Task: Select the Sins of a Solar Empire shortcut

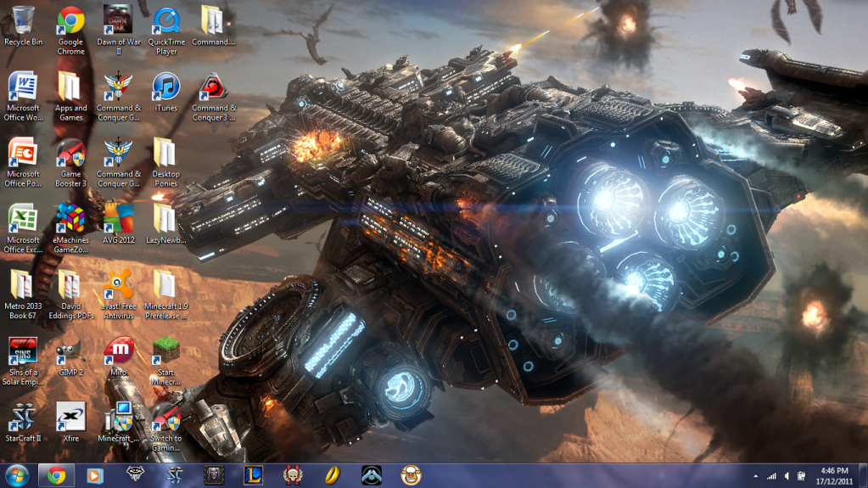Action: [23, 361]
